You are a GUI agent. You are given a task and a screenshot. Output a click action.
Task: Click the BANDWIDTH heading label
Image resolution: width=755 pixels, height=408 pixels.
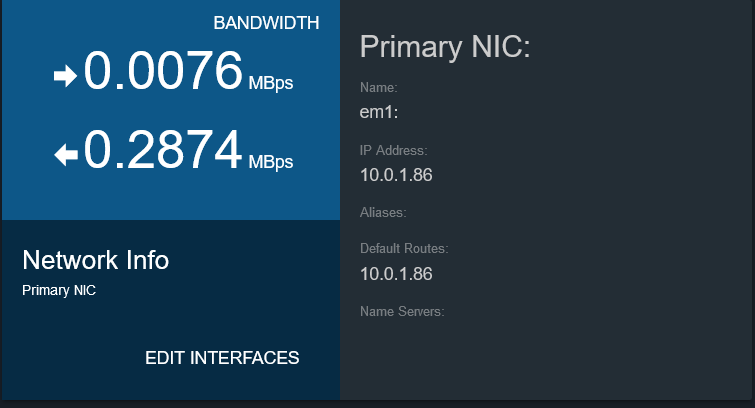[266, 23]
